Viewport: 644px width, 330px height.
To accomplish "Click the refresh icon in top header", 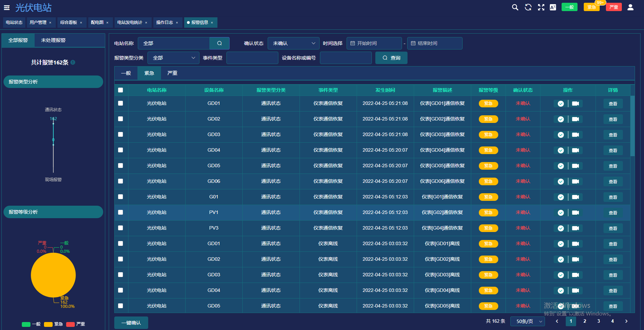I will pos(528,7).
